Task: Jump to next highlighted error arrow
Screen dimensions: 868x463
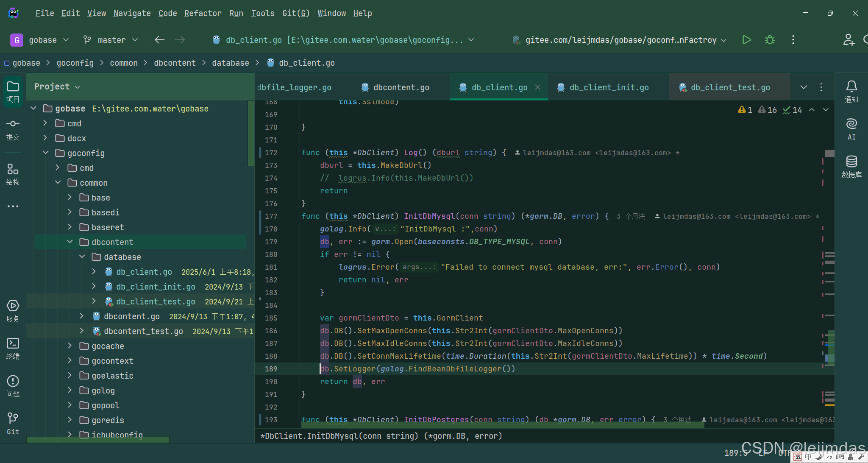Action: tap(826, 110)
